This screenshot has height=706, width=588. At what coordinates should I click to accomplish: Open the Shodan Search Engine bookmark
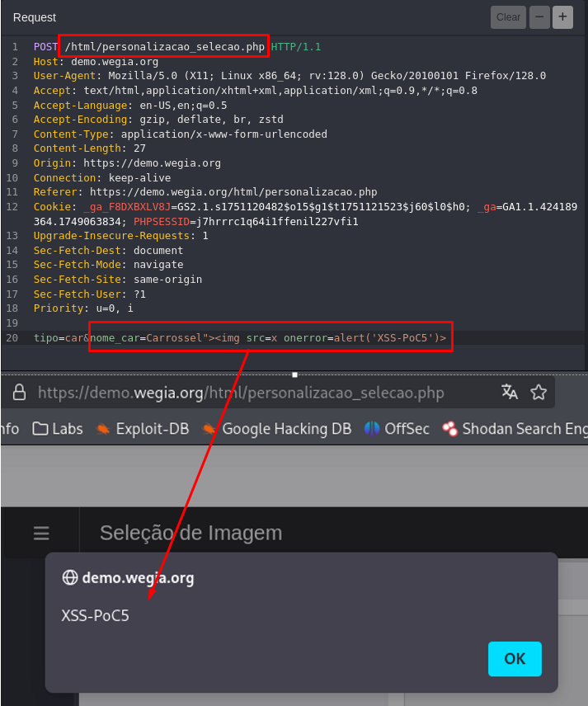[515, 429]
